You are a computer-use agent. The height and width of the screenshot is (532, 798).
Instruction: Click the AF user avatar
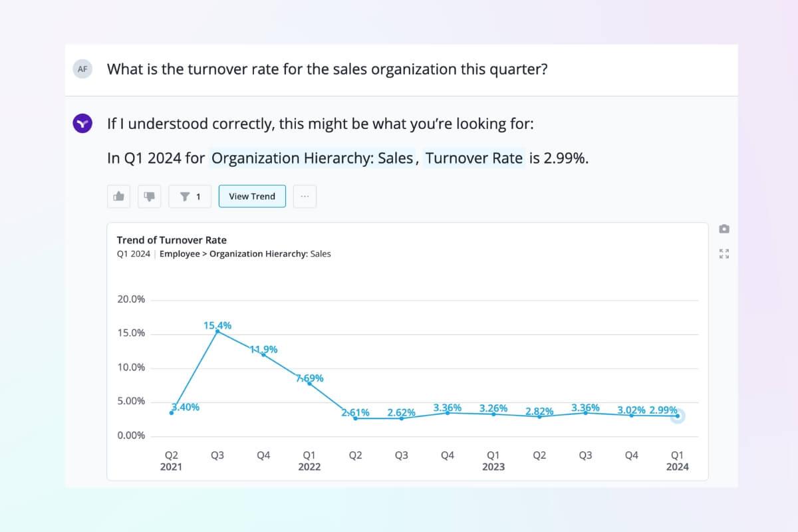pos(82,68)
